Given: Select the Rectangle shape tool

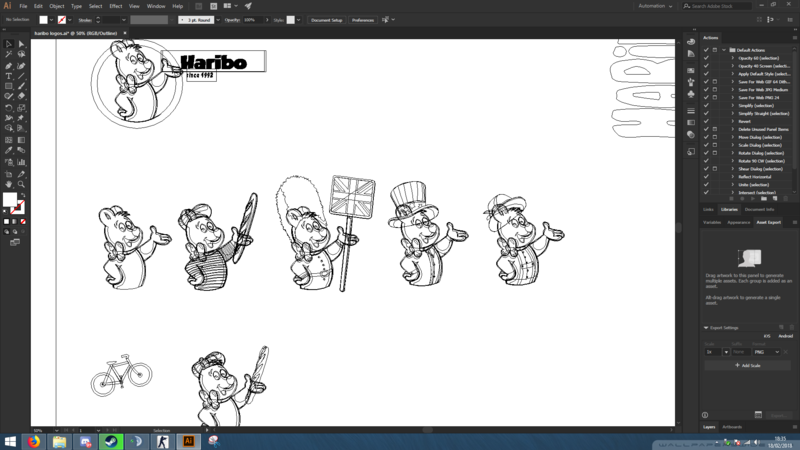Looking at the screenshot, I should tap(9, 86).
